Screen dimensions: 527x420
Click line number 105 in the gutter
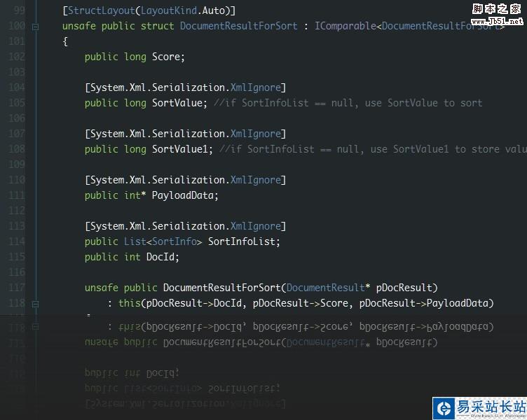17,103
